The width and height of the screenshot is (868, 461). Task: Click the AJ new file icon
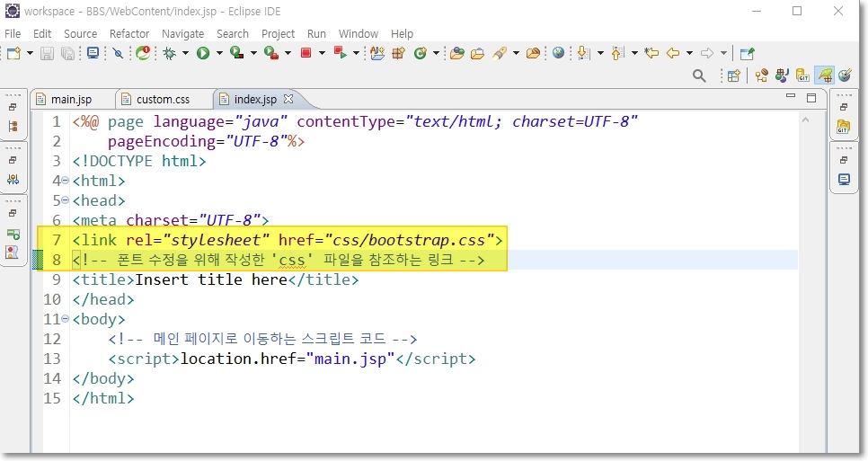tap(377, 53)
